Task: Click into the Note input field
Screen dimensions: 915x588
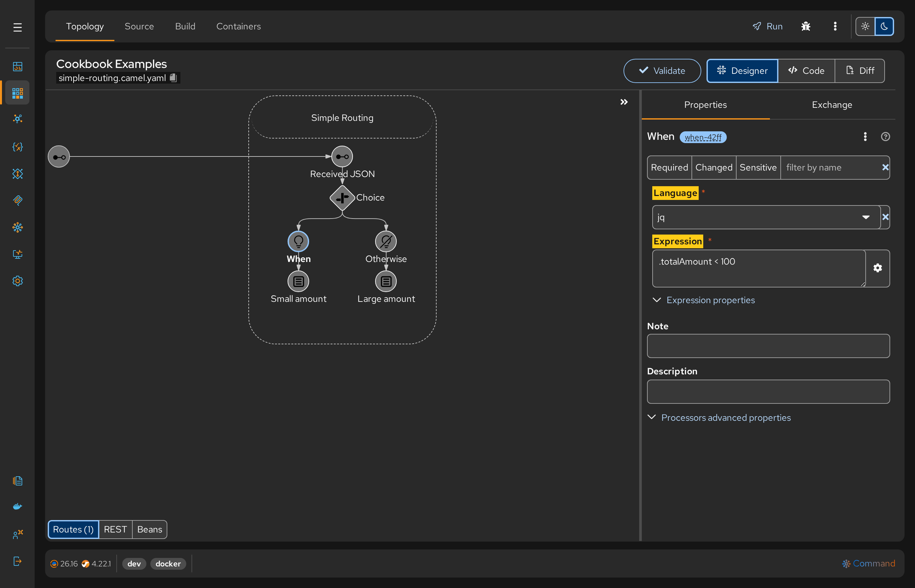Action: coord(768,346)
